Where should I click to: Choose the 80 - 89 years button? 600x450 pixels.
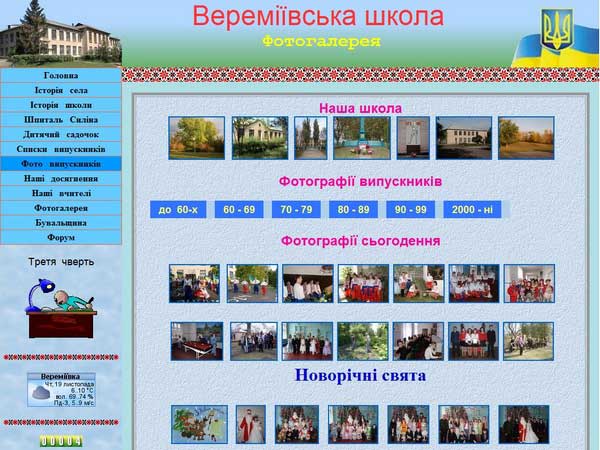[353, 210]
